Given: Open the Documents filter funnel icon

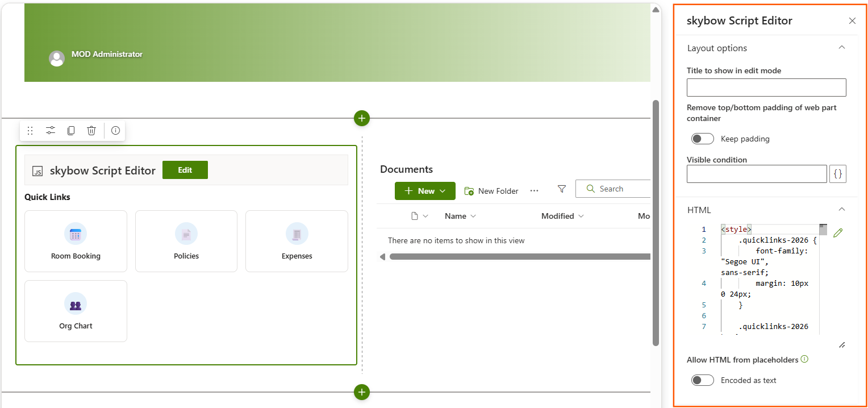Looking at the screenshot, I should (x=562, y=189).
